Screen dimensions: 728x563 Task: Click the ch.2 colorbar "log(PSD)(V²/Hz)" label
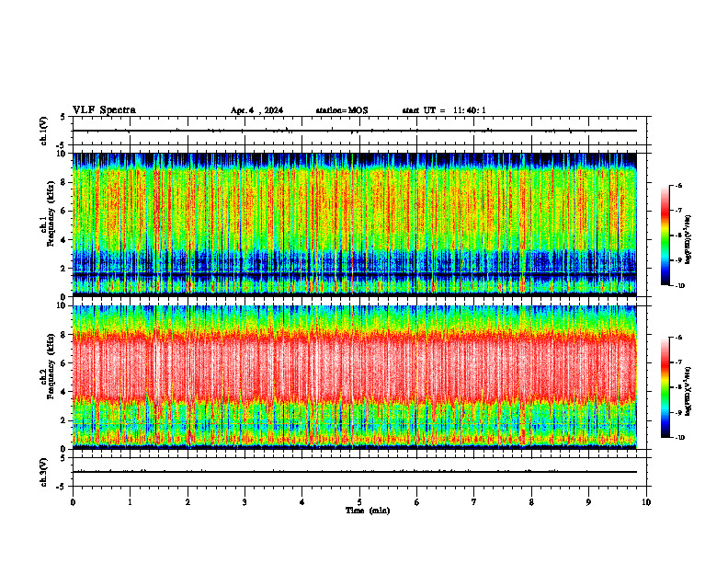pyautogui.click(x=688, y=391)
